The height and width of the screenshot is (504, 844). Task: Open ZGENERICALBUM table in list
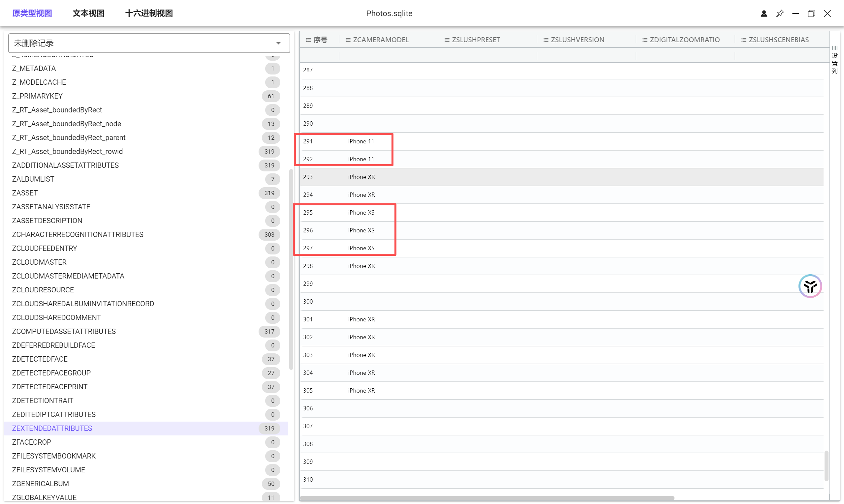click(40, 484)
